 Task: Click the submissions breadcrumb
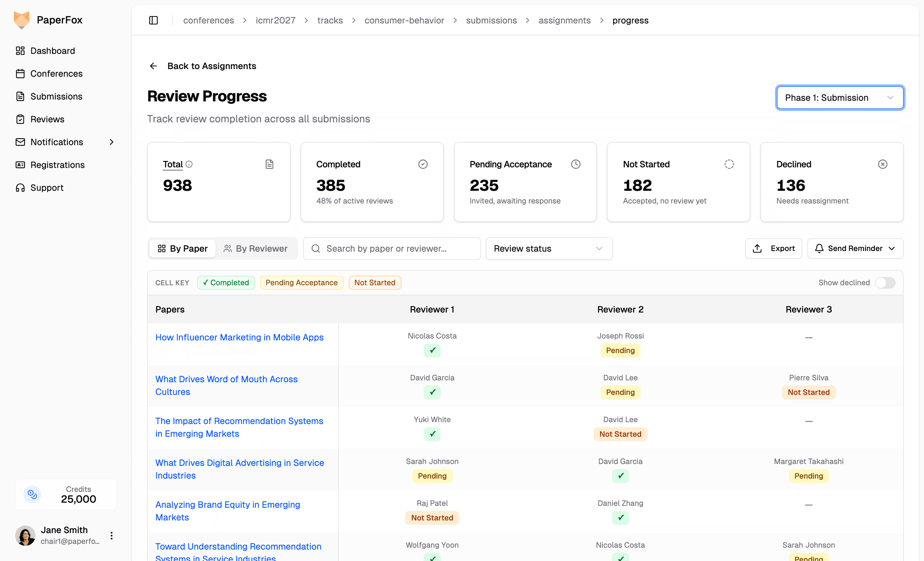[x=491, y=20]
